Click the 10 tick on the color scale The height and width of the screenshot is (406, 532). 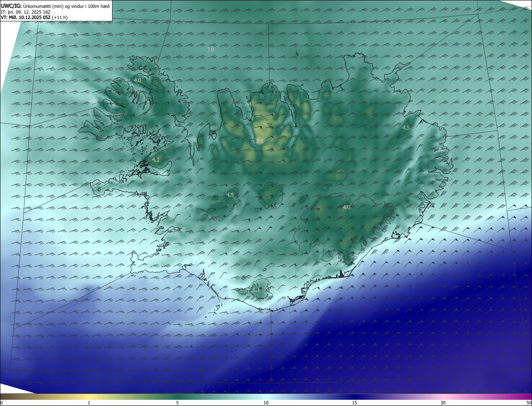click(266, 403)
